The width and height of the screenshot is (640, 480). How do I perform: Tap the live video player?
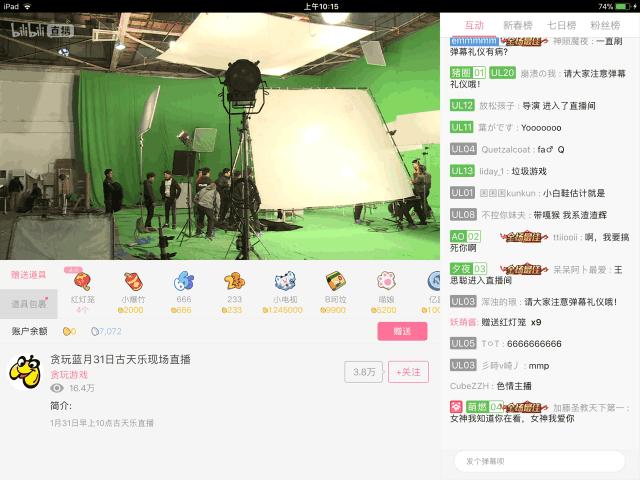point(220,136)
